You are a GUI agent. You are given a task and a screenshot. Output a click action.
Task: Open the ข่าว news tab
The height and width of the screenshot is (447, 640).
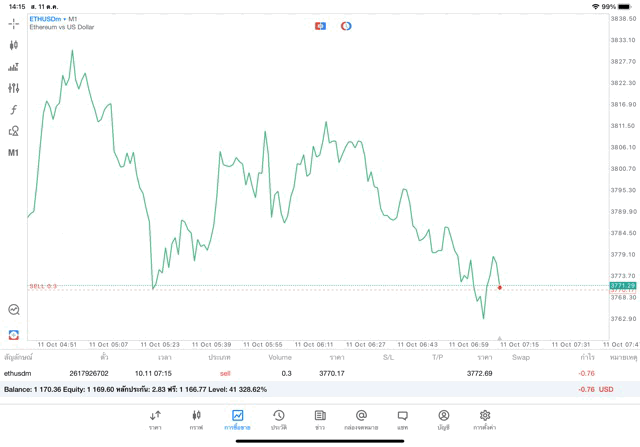pos(319,419)
